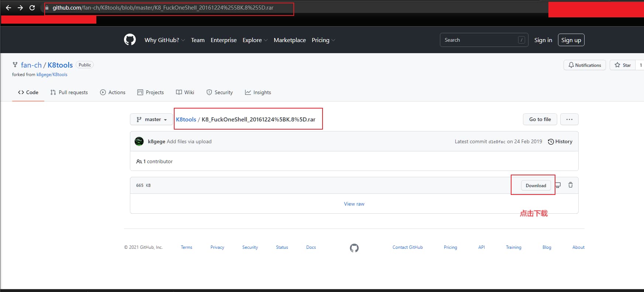Image resolution: width=644 pixels, height=292 pixels.
Task: Open the footer Blog link
Action: [547, 247]
